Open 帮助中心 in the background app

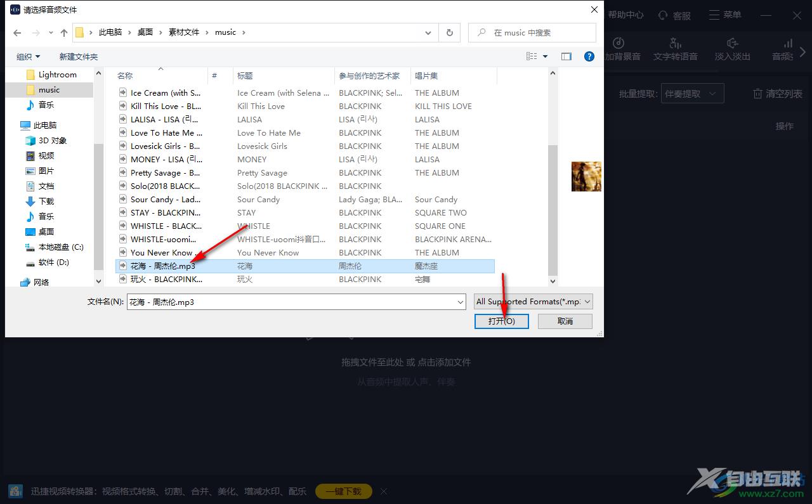(625, 15)
